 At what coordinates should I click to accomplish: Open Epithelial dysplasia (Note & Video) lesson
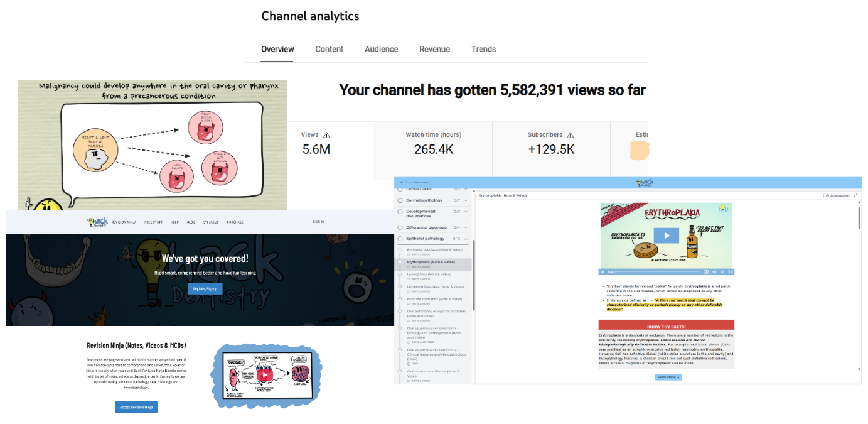tap(434, 251)
